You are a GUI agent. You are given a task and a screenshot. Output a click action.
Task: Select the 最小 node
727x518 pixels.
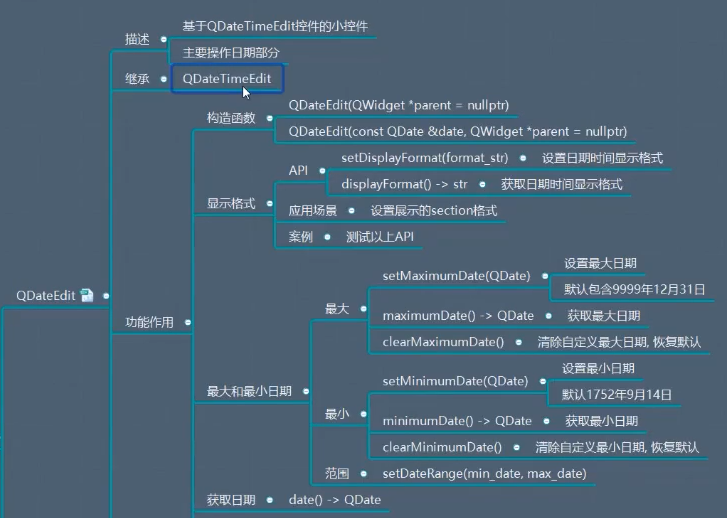(337, 414)
